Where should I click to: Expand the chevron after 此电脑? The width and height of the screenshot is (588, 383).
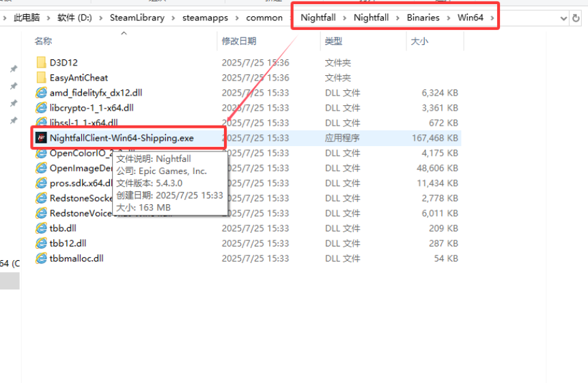pyautogui.click(x=48, y=18)
